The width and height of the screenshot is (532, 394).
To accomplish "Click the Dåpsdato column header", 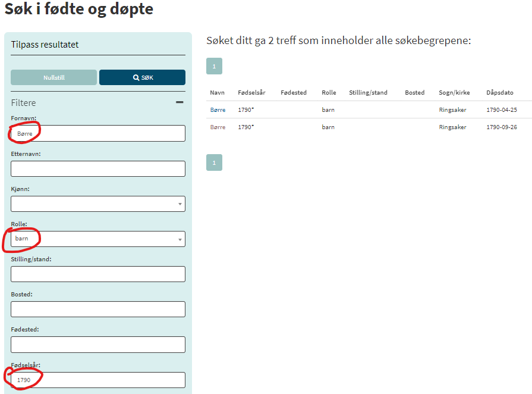I will 499,93.
